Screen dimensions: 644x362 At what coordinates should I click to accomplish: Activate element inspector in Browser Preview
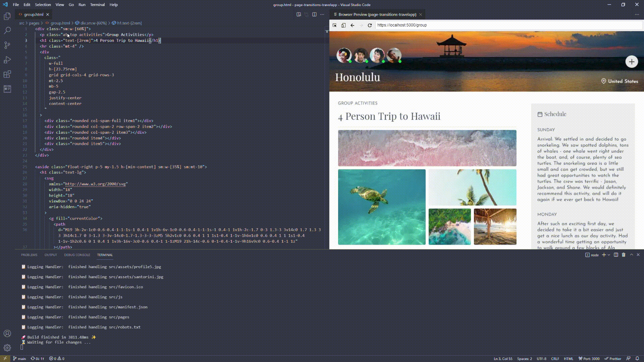(x=334, y=25)
